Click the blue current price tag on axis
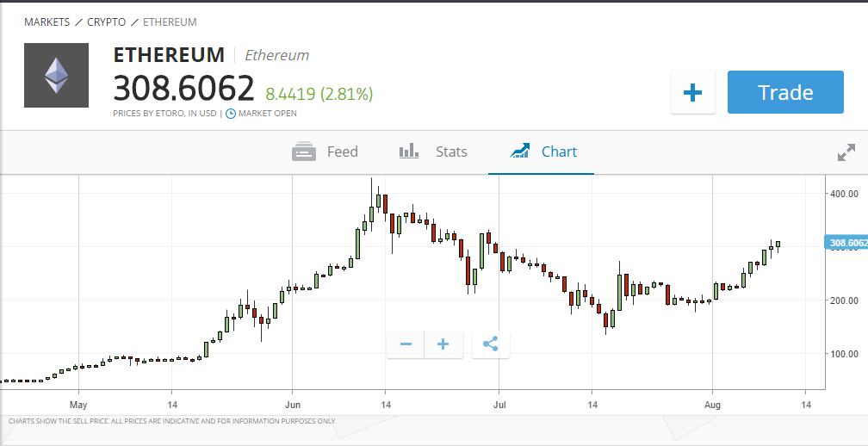Viewport: 868px width, 446px height. (x=846, y=243)
